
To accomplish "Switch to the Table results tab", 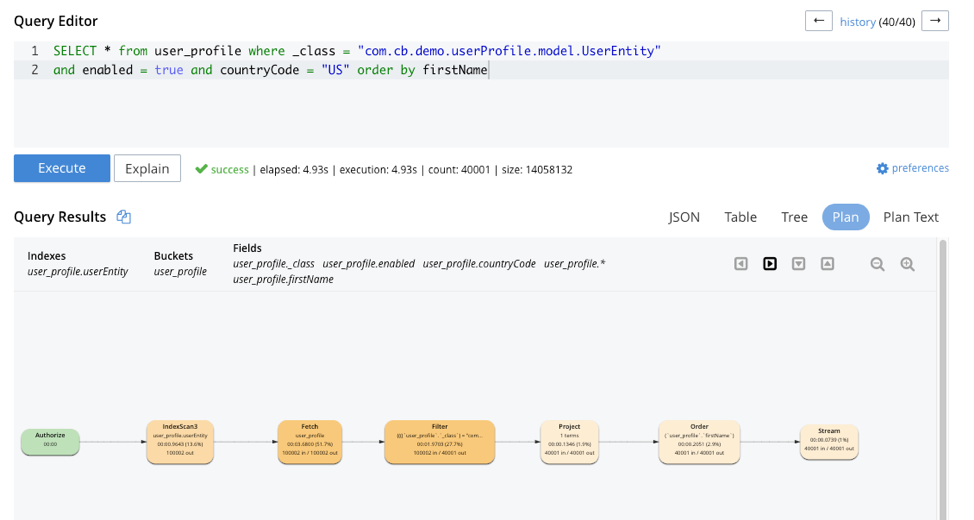I will (740, 217).
